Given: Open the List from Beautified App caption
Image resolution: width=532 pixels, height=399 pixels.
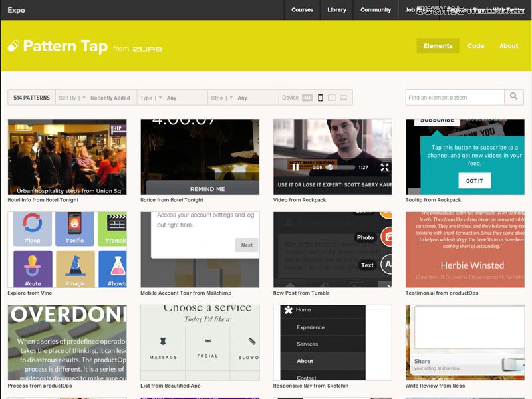Looking at the screenshot, I should [x=170, y=386].
